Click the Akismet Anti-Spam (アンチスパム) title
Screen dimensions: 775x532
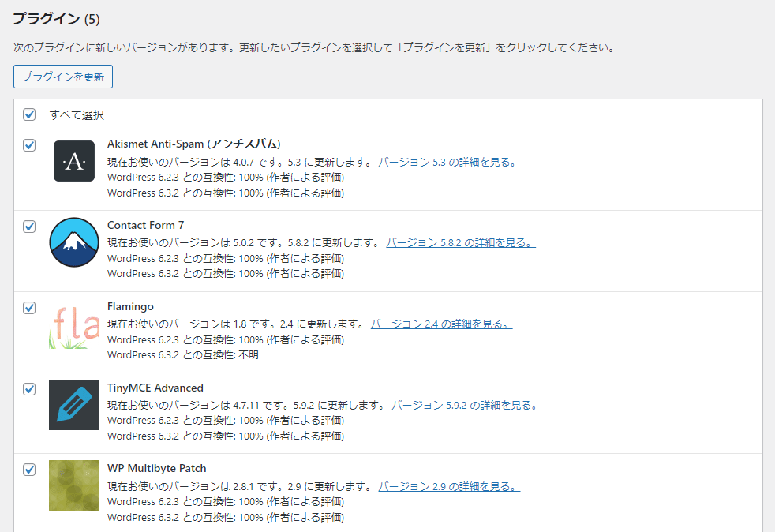tap(194, 144)
